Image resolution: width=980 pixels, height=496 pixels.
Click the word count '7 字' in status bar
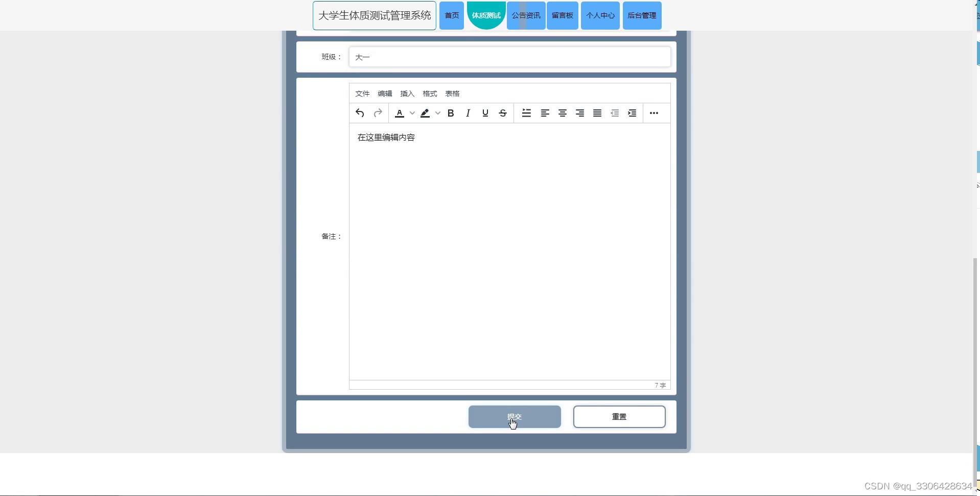(660, 385)
